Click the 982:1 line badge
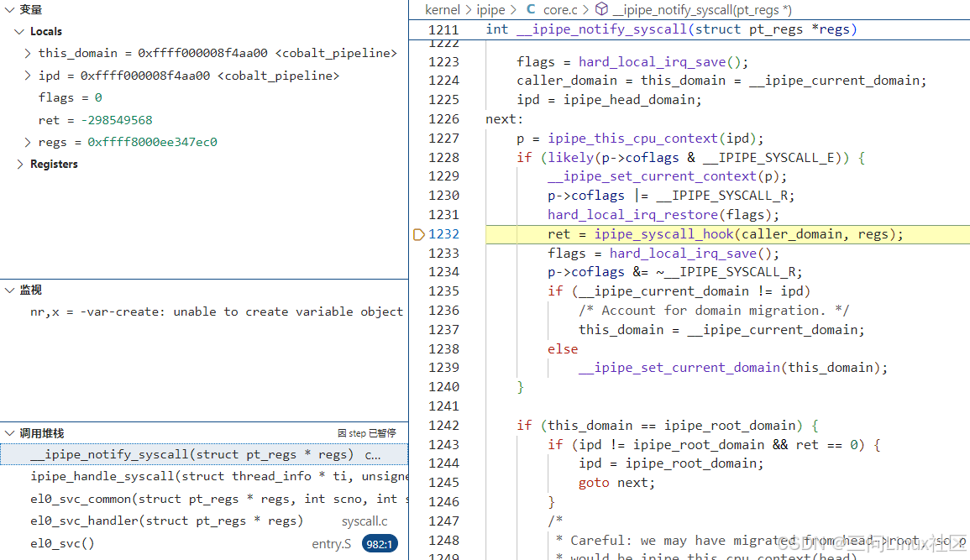Image resolution: width=970 pixels, height=560 pixels. (380, 544)
